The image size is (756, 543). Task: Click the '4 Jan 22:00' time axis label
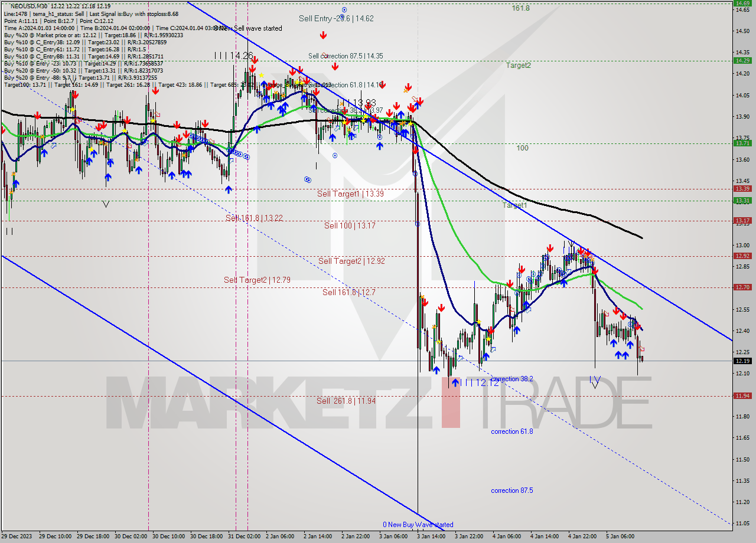point(582,537)
